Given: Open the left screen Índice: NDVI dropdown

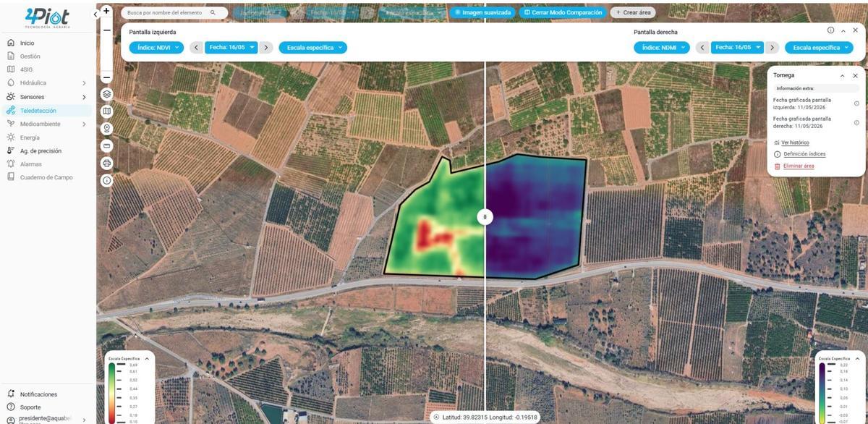Looking at the screenshot, I should (x=156, y=48).
